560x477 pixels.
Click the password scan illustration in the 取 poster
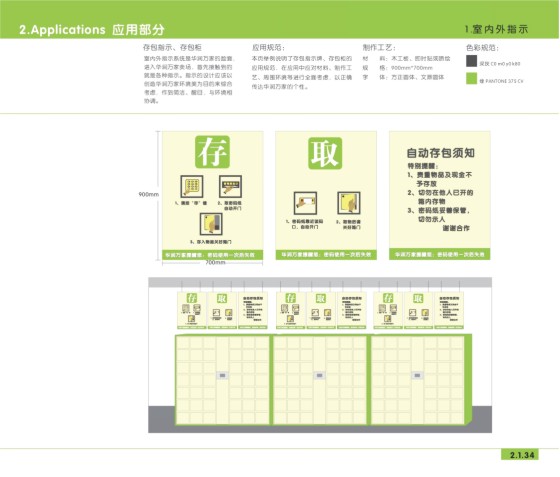coord(305,203)
